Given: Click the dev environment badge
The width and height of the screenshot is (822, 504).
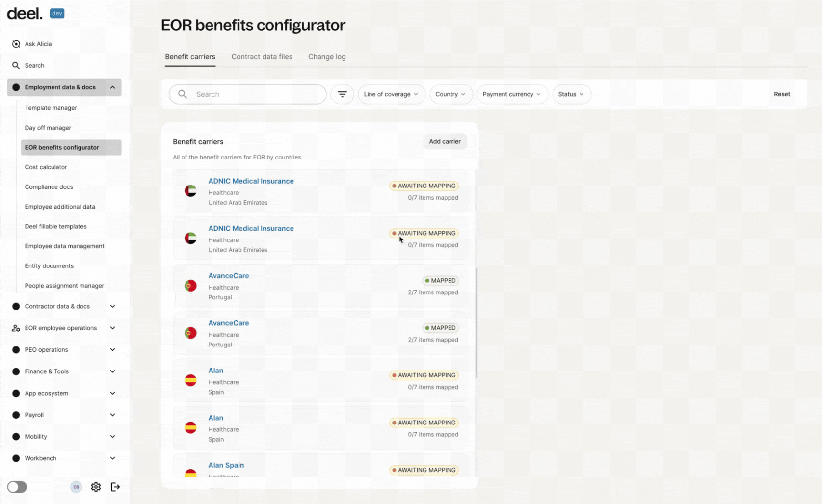Looking at the screenshot, I should tap(57, 13).
